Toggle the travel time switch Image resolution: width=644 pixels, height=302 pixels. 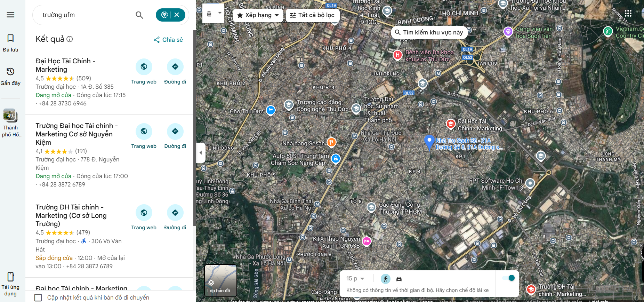click(508, 278)
